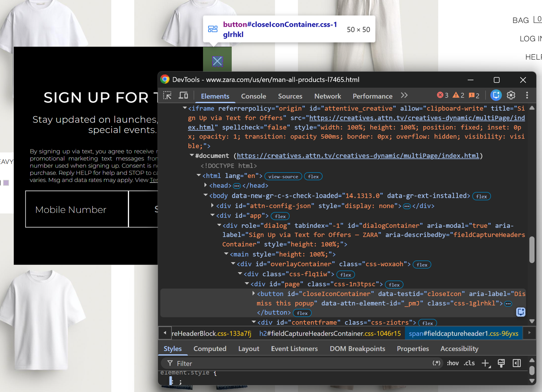This screenshot has width=542, height=392.
Task: Open the Layout pane tab
Action: [x=249, y=349]
